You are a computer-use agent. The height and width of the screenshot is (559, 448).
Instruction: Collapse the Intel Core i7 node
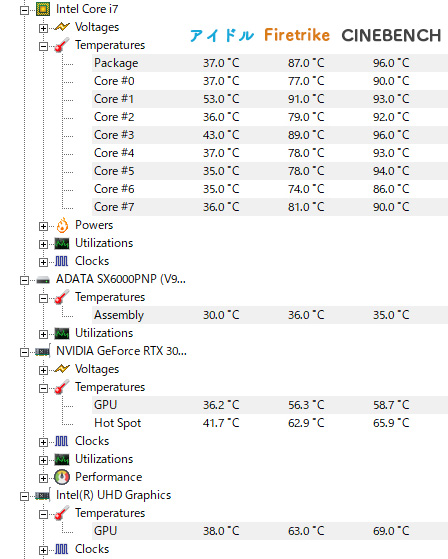(24, 10)
